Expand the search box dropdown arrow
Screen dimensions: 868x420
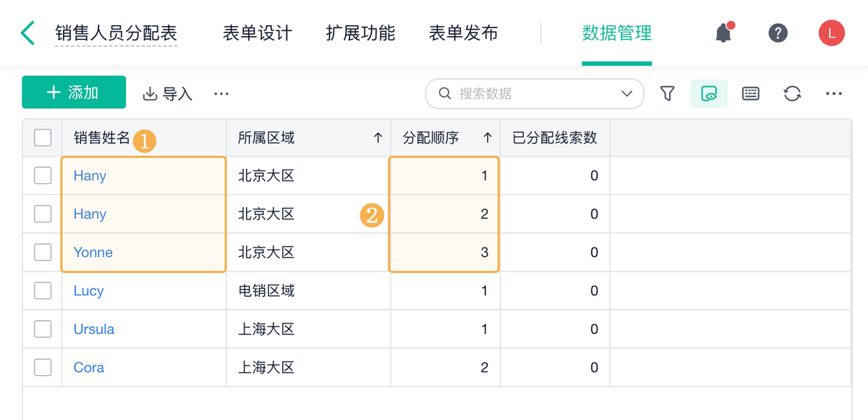[627, 93]
